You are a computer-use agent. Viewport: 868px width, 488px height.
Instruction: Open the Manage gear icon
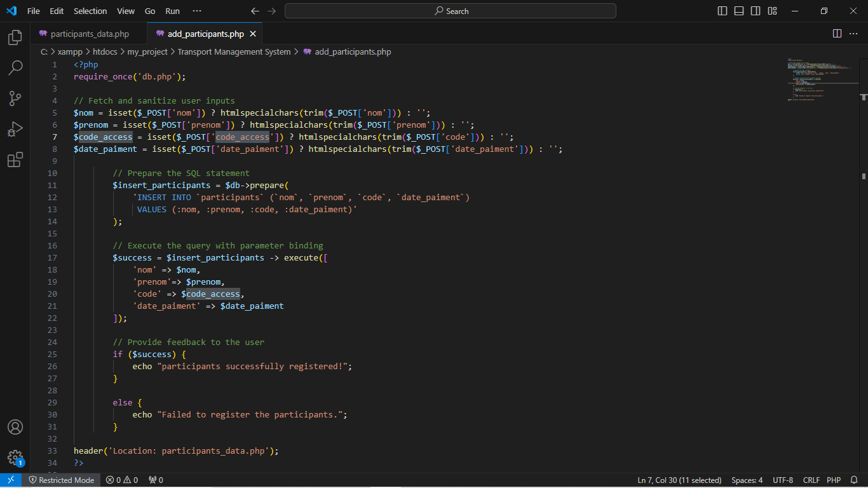15,457
